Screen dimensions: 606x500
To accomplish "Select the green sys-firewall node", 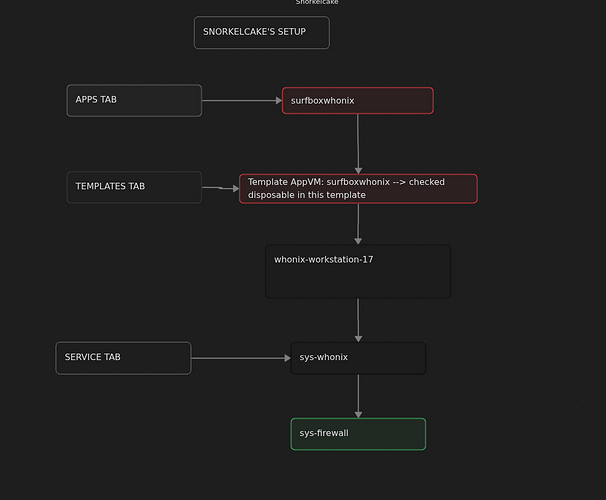I will [358, 434].
